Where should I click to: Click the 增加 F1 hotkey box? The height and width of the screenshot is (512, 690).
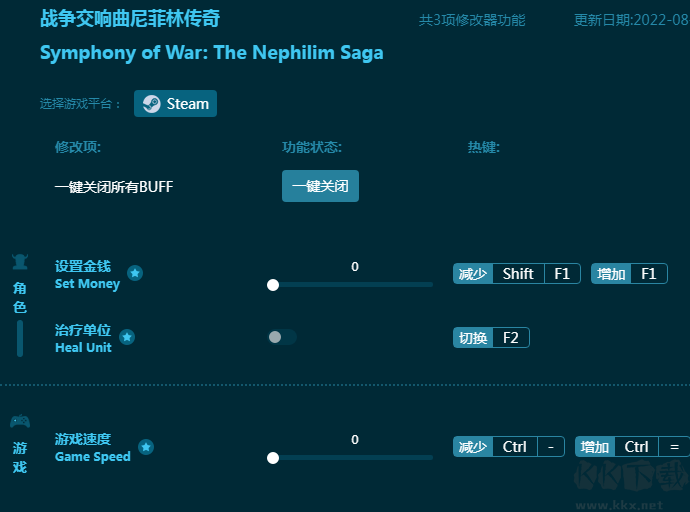(629, 274)
